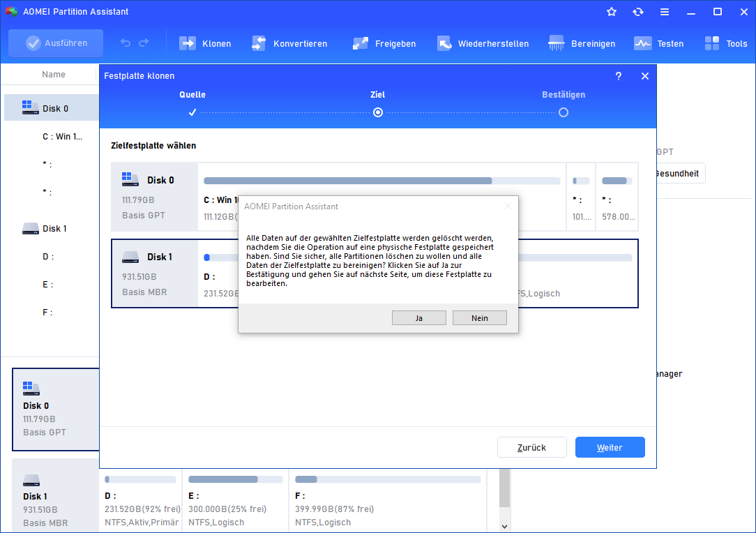This screenshot has width=756, height=533.
Task: Click Klonen toolbar icon
Action: click(187, 43)
